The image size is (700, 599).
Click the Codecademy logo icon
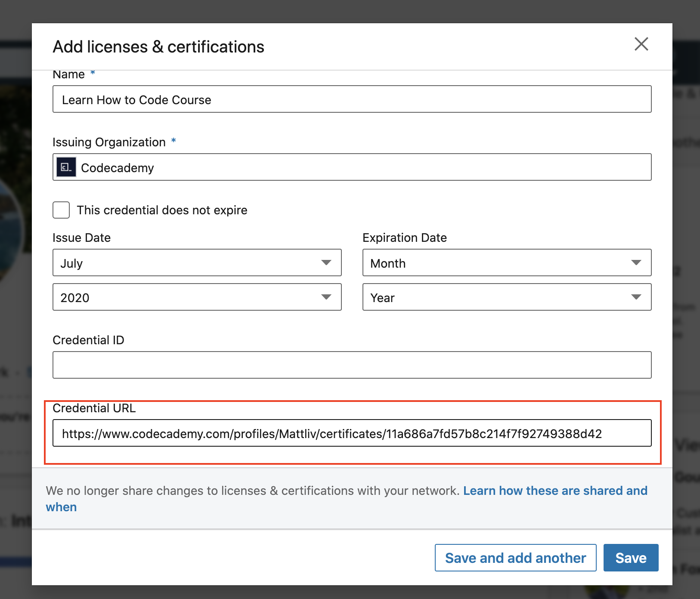click(66, 167)
